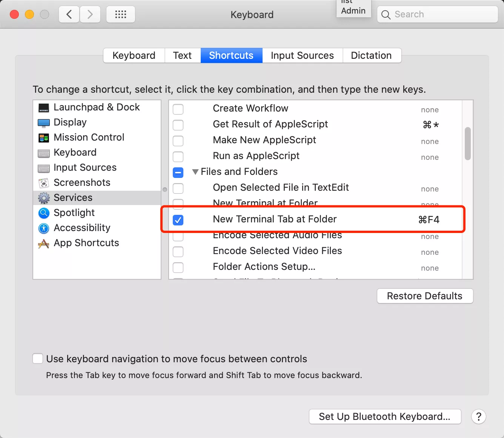
Task: Click the Launchpad & Dock icon
Action: click(44, 108)
